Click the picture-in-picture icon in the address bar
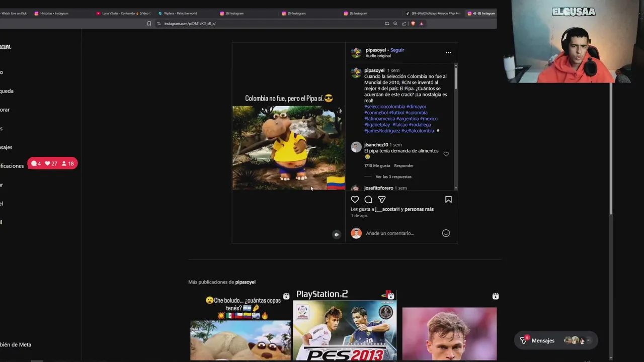Screen dimensions: 644x362 click(387, 24)
